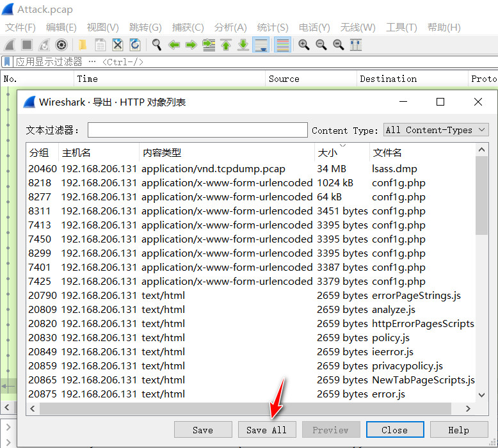This screenshot has height=448, width=498.
Task: Click the go to specific packet icon
Action: coord(209,45)
